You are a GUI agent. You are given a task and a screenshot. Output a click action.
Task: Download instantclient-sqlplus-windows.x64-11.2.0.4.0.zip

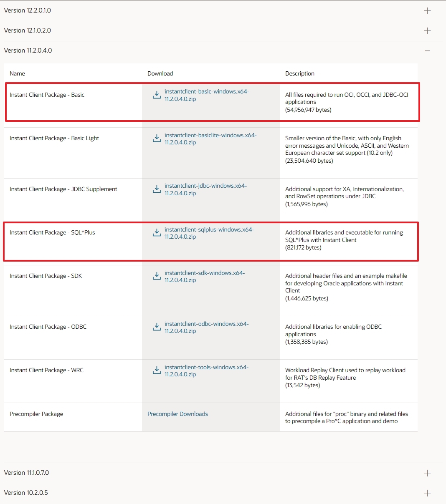point(209,233)
